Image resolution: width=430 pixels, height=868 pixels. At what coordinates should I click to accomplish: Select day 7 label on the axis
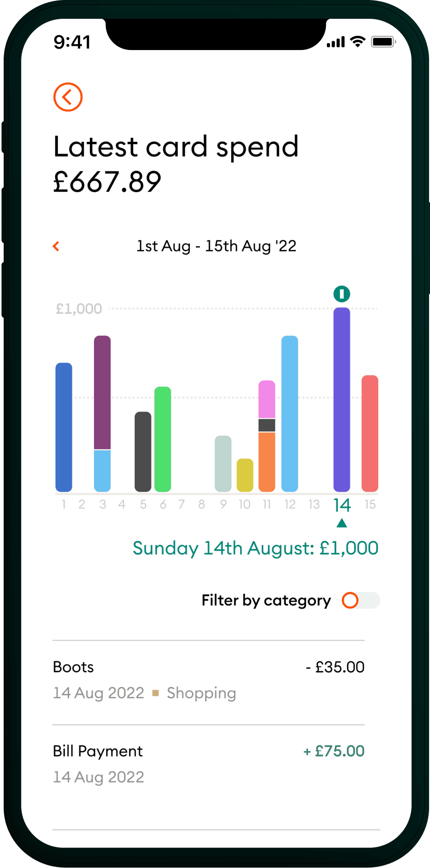click(x=182, y=505)
